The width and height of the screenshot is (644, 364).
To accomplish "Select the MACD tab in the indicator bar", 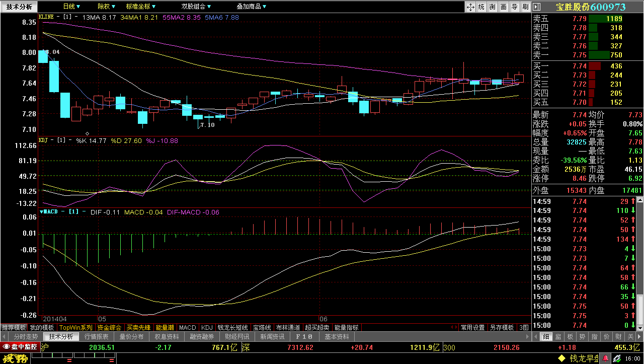I will 188,327.
